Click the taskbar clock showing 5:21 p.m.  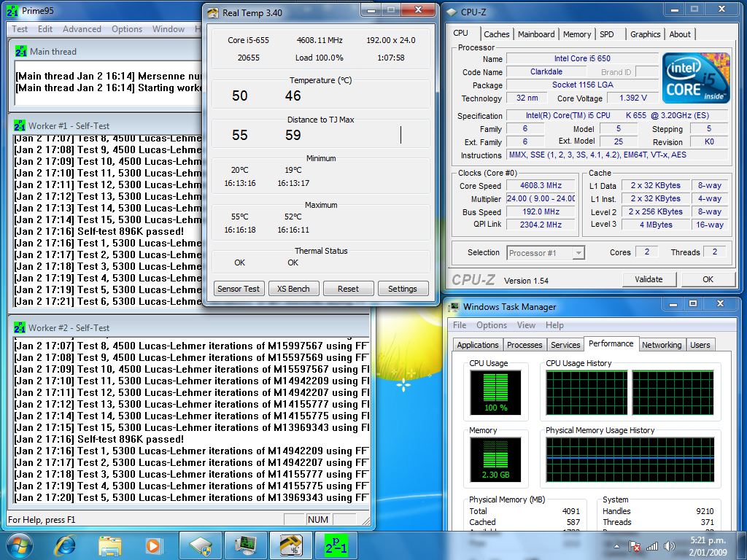pyautogui.click(x=708, y=546)
